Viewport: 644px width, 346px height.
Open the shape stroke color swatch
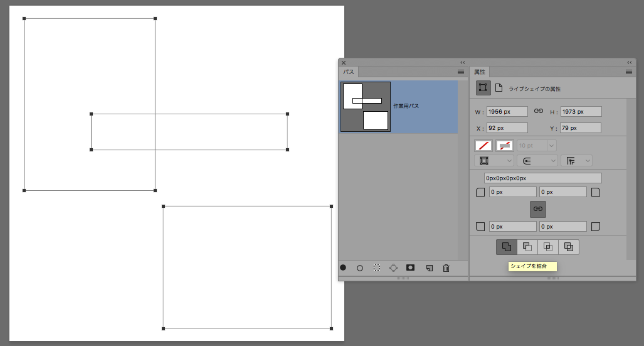pyautogui.click(x=505, y=146)
